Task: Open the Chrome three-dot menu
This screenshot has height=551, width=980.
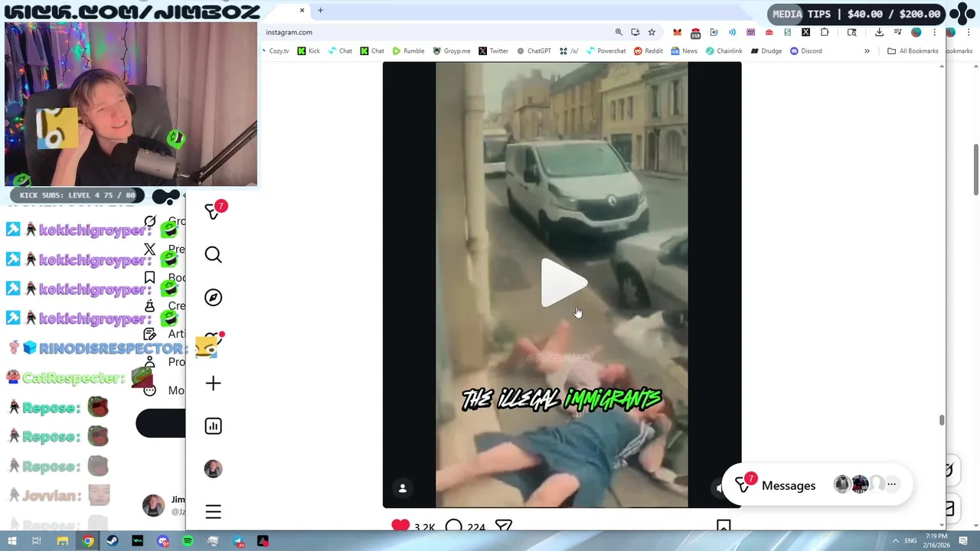Action: (x=934, y=32)
